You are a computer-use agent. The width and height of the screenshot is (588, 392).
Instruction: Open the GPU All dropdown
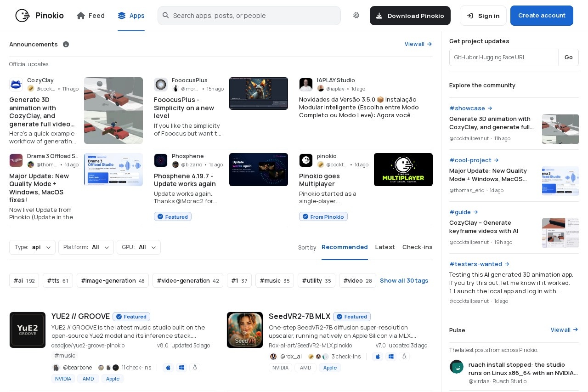(x=139, y=247)
